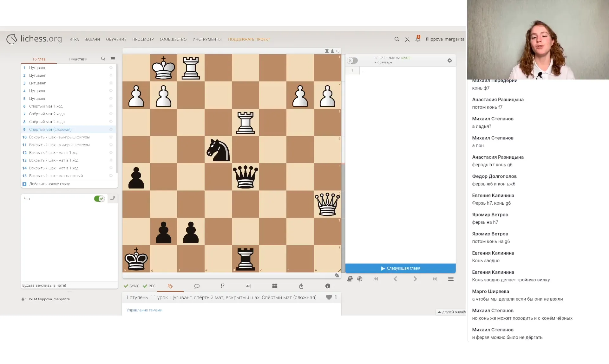The image size is (609, 364).
Task: Open the comments speech bubble tab
Action: coord(197,286)
